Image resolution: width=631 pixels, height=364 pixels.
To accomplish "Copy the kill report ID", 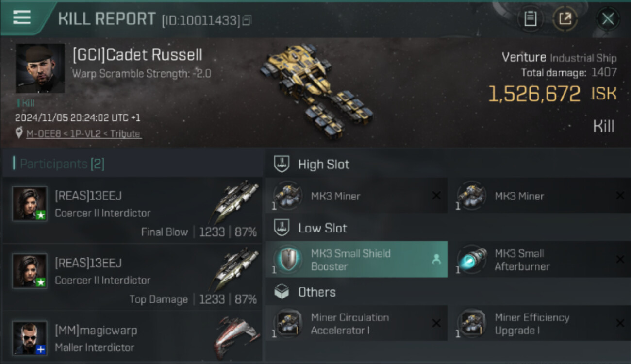I will click(x=247, y=20).
